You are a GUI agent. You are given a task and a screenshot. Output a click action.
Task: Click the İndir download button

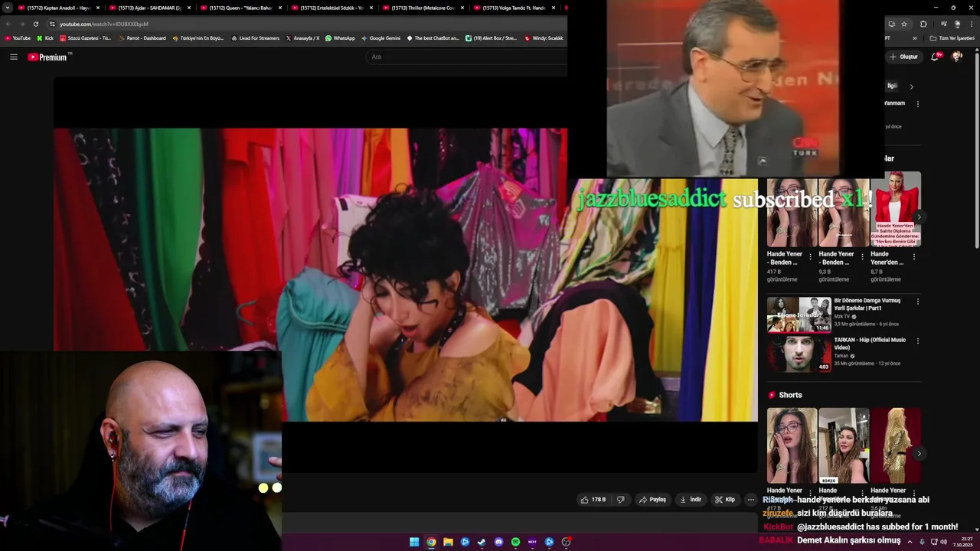pos(691,500)
